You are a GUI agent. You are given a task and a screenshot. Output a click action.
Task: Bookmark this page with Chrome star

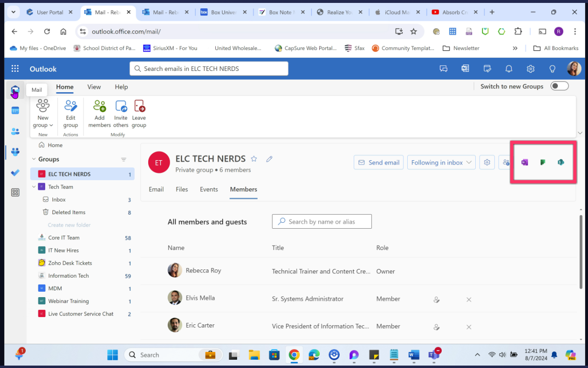click(414, 31)
